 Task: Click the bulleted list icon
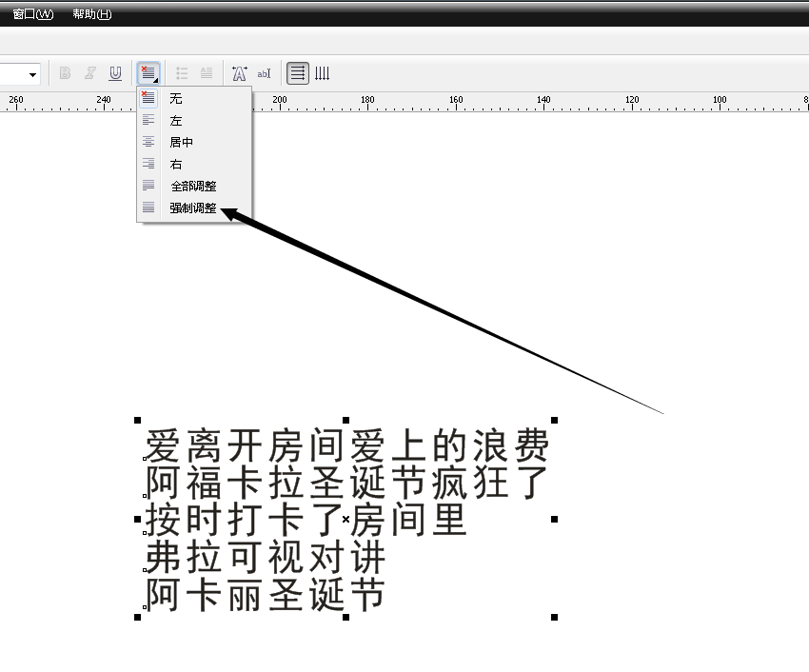pos(181,73)
